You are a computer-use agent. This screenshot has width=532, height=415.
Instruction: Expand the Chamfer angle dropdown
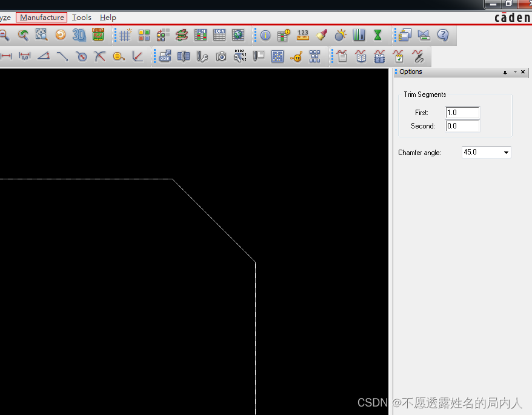[x=506, y=152]
